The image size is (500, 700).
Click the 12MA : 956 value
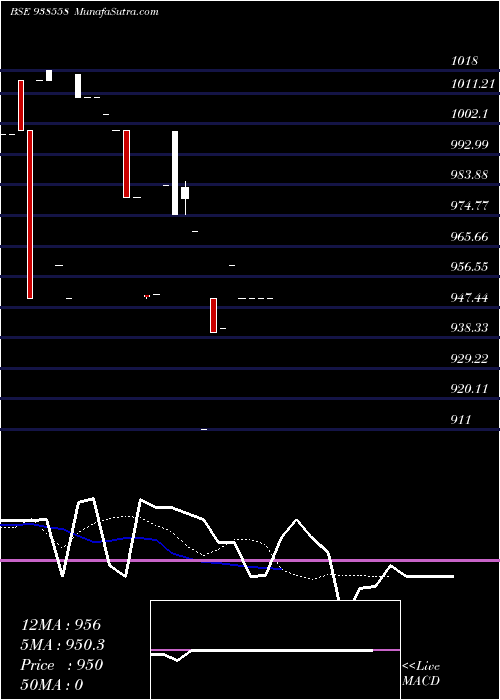coord(61,625)
